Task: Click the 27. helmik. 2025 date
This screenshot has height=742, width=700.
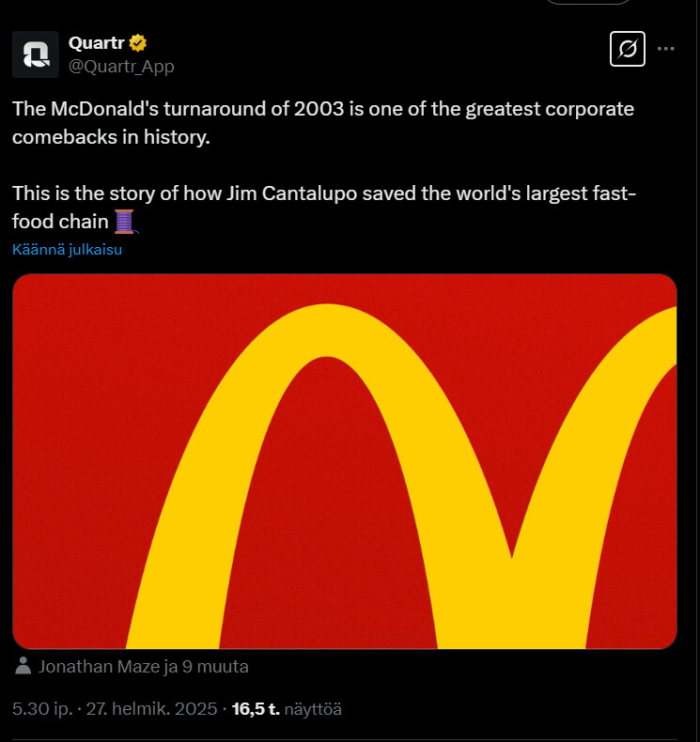Action: click(x=151, y=709)
